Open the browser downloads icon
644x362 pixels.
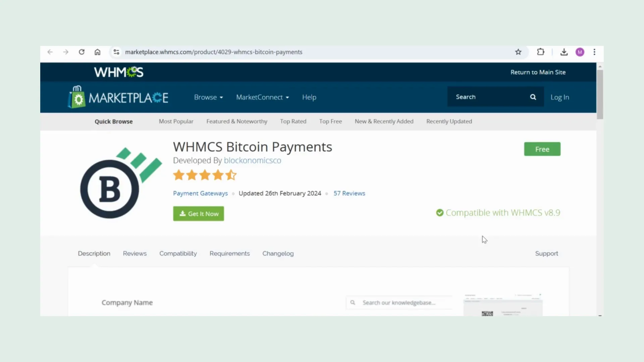tap(564, 52)
